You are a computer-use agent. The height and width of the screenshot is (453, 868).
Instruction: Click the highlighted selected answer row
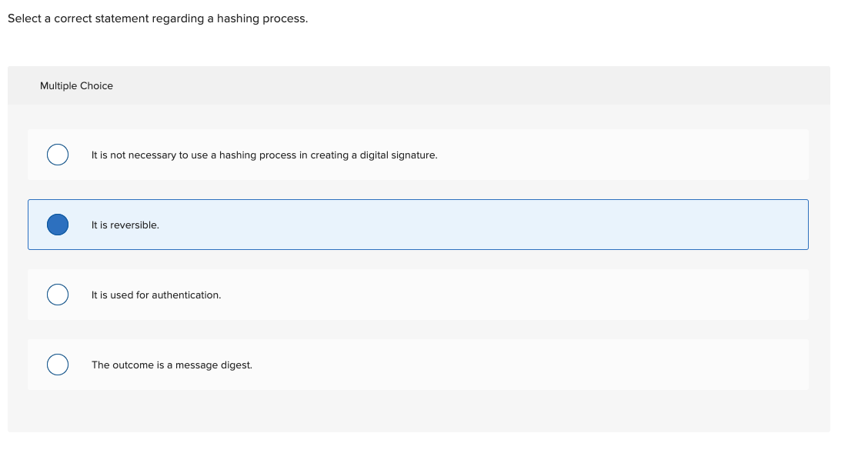[418, 225]
